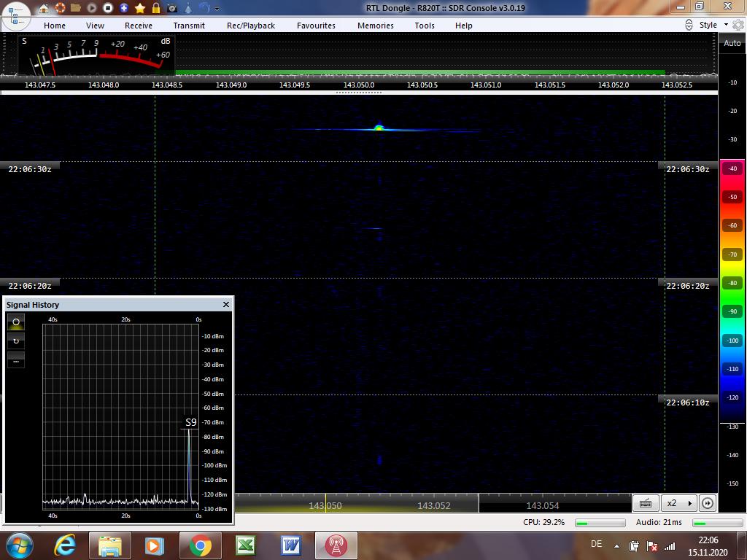
Task: Click the circle record icon in Signal History
Action: point(16,322)
